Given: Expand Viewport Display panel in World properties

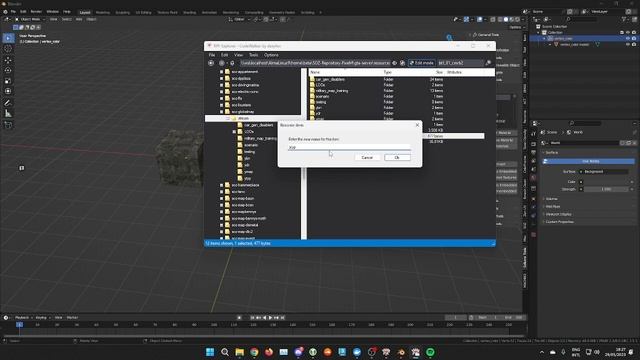Looking at the screenshot, I should [558, 214].
